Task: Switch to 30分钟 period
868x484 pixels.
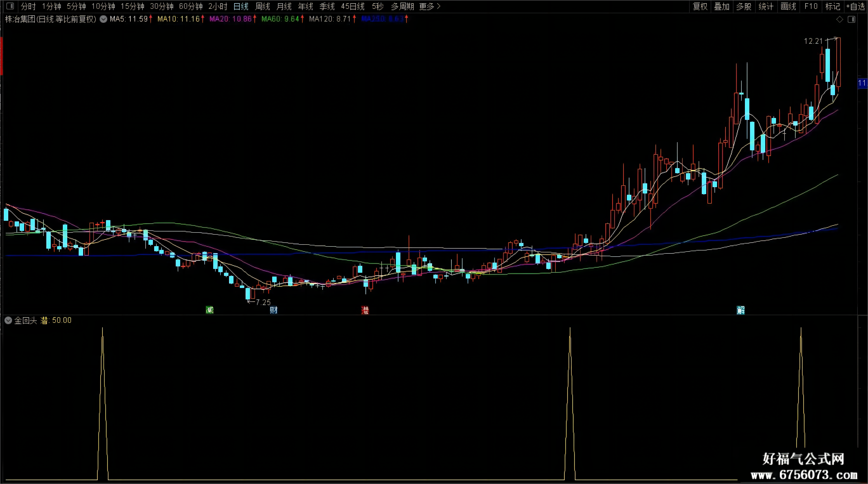Action: coord(162,6)
